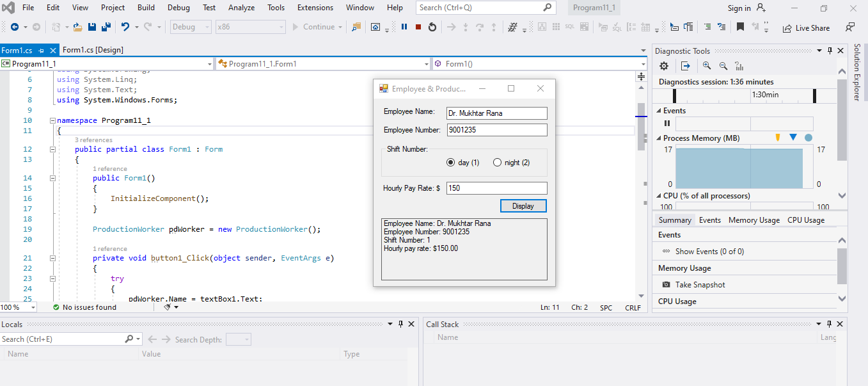This screenshot has width=868, height=386.
Task: Click the Show Next Statement arrow icon
Action: 451,28
